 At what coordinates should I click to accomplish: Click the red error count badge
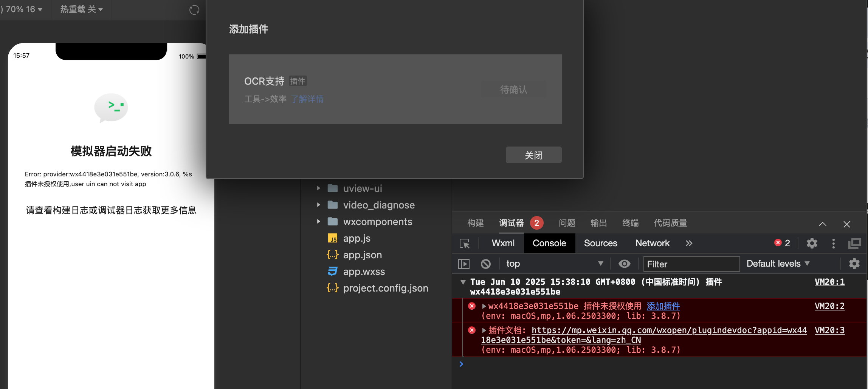782,243
